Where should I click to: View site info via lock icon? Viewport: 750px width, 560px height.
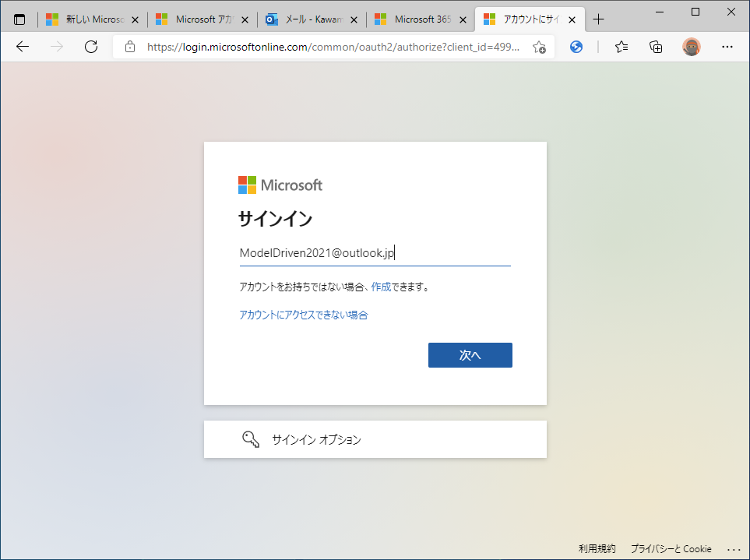tap(129, 47)
